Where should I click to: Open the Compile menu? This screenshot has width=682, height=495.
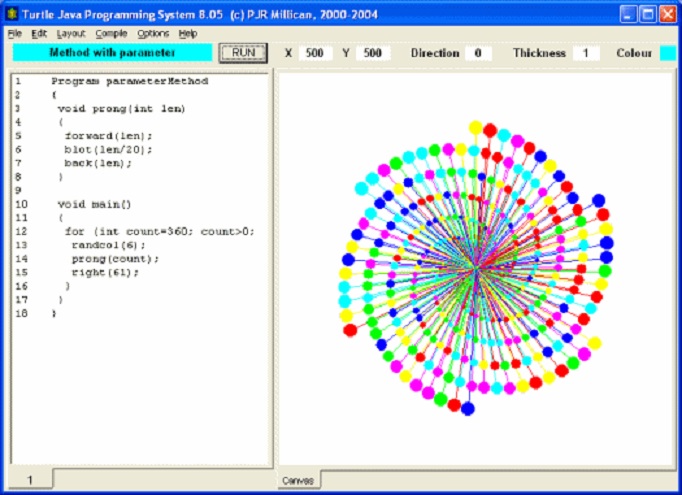(111, 33)
